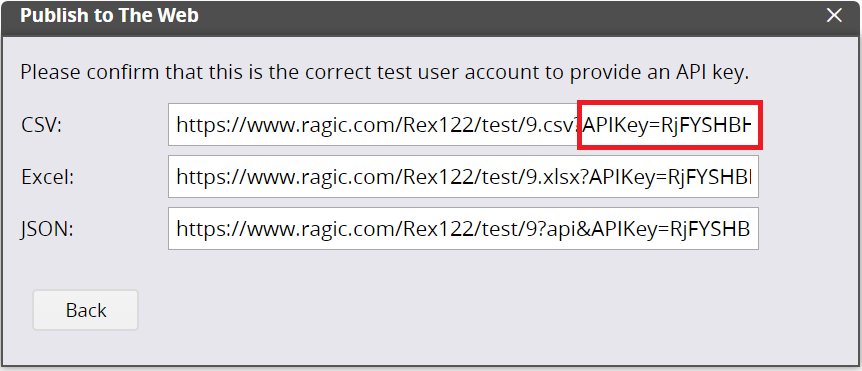Select the Excel URL input field
Image resolution: width=862 pixels, height=371 pixels.
click(463, 176)
